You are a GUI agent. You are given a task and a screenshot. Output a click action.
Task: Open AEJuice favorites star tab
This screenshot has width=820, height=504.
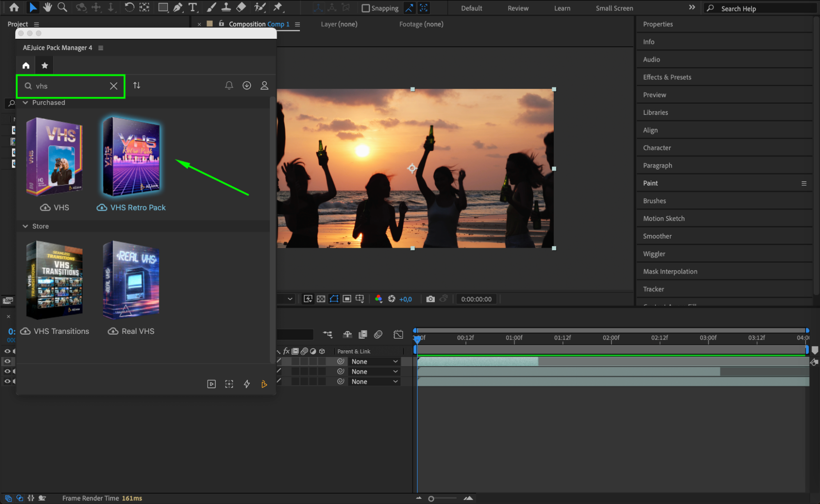click(x=45, y=65)
